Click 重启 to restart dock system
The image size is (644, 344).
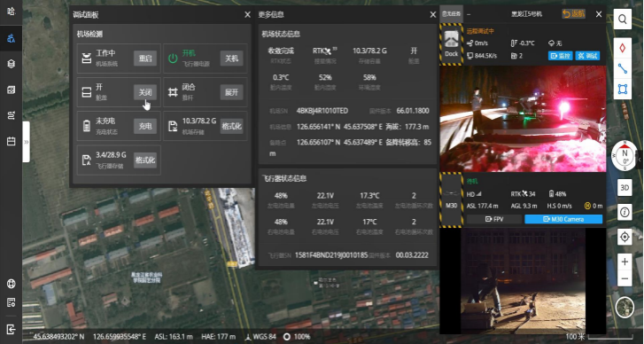(145, 59)
